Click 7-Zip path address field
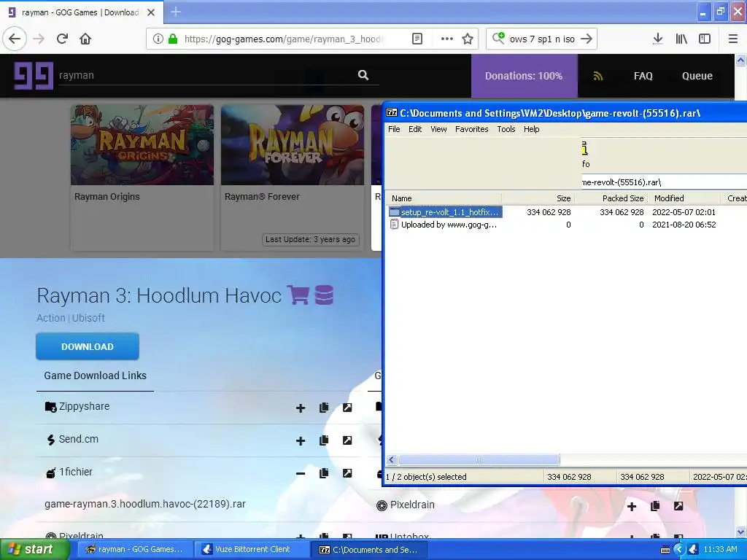The width and height of the screenshot is (747, 560). pyautogui.click(x=664, y=182)
